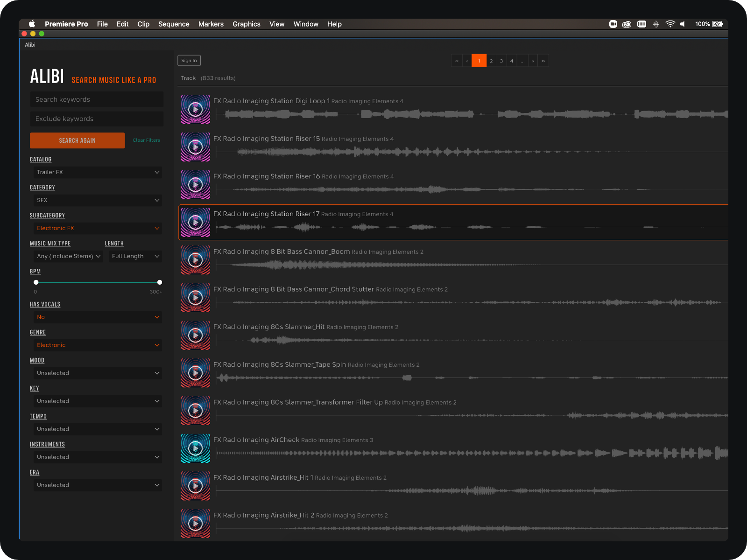Click the Alibi panel tab
747x560 pixels.
[x=30, y=45]
